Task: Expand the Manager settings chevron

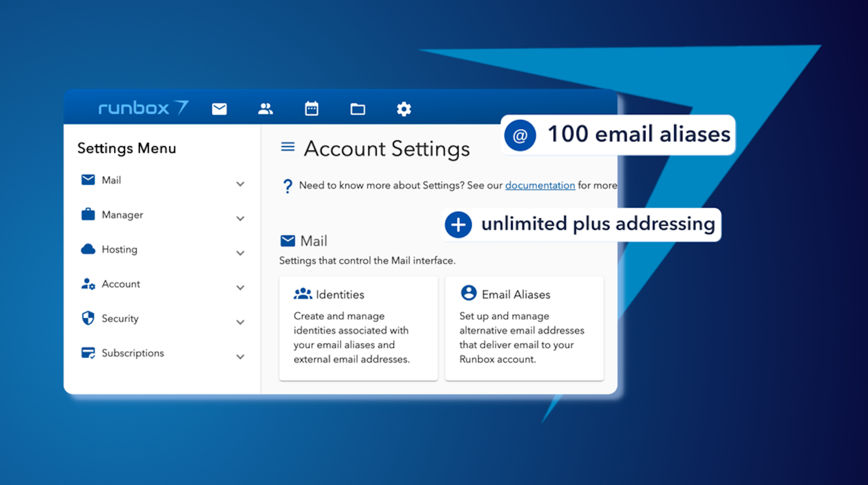Action: (240, 219)
